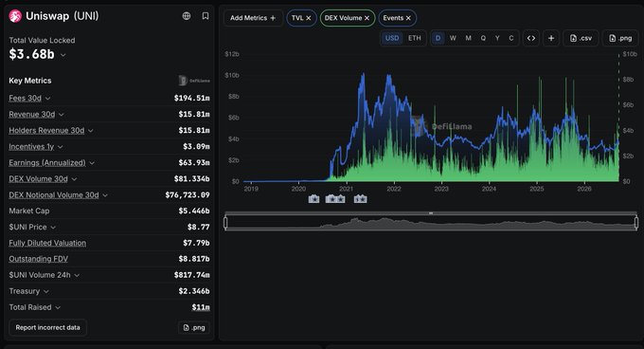
Task: Click the $11m Total Raised value
Action: point(201,307)
